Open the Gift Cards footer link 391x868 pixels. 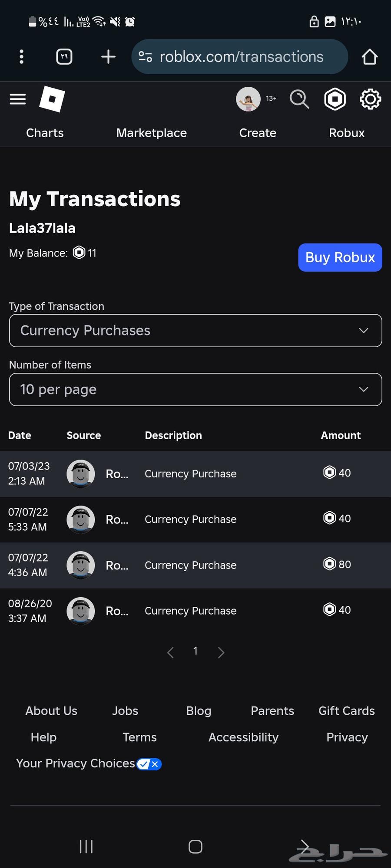click(x=346, y=711)
